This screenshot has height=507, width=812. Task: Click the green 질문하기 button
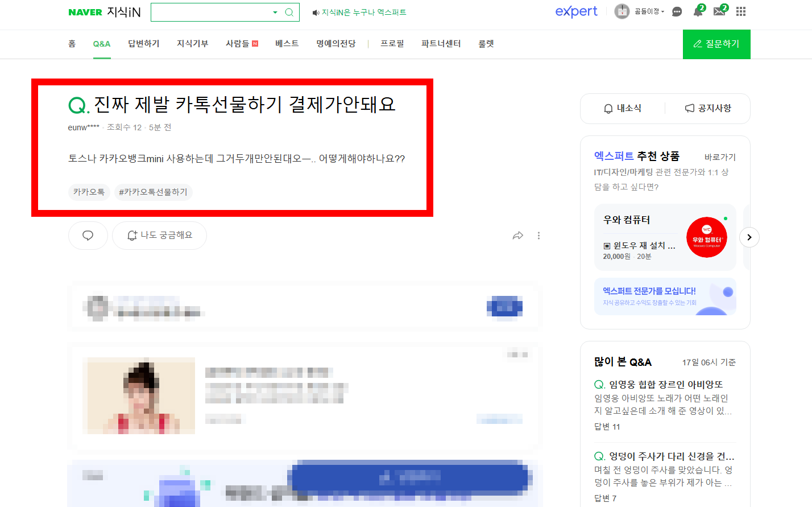point(716,44)
